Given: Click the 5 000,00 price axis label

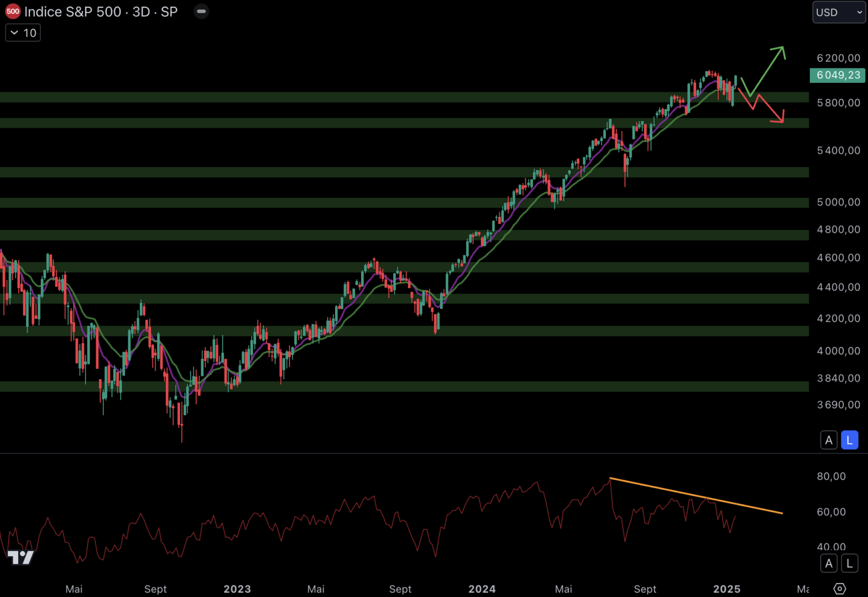Looking at the screenshot, I should click(838, 202).
